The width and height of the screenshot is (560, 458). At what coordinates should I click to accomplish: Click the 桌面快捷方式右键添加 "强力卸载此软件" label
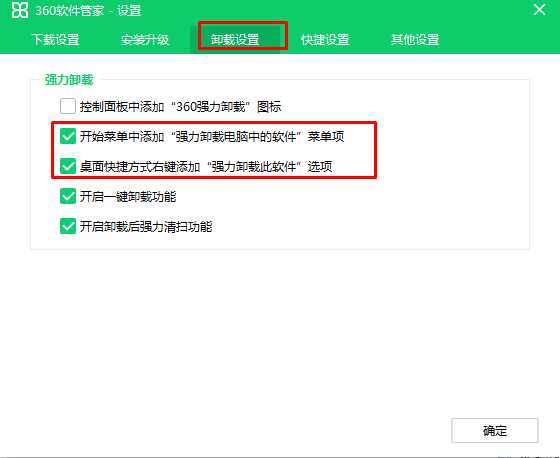tap(206, 166)
